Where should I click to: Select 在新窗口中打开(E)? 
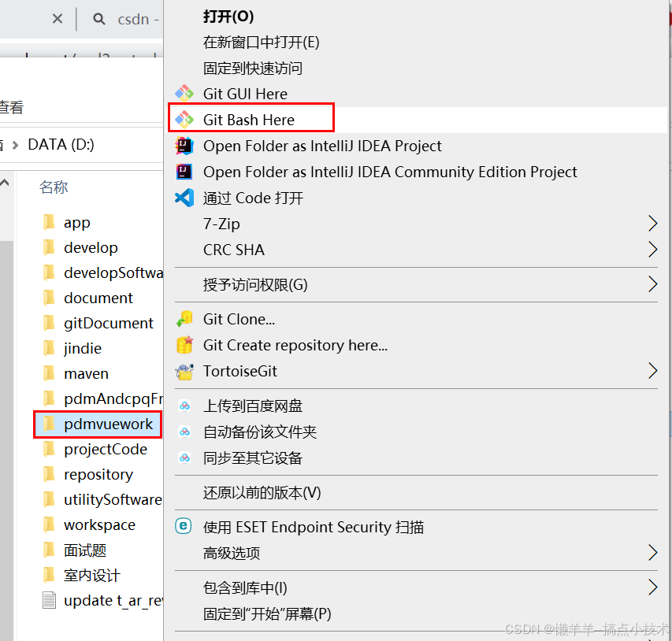click(261, 42)
